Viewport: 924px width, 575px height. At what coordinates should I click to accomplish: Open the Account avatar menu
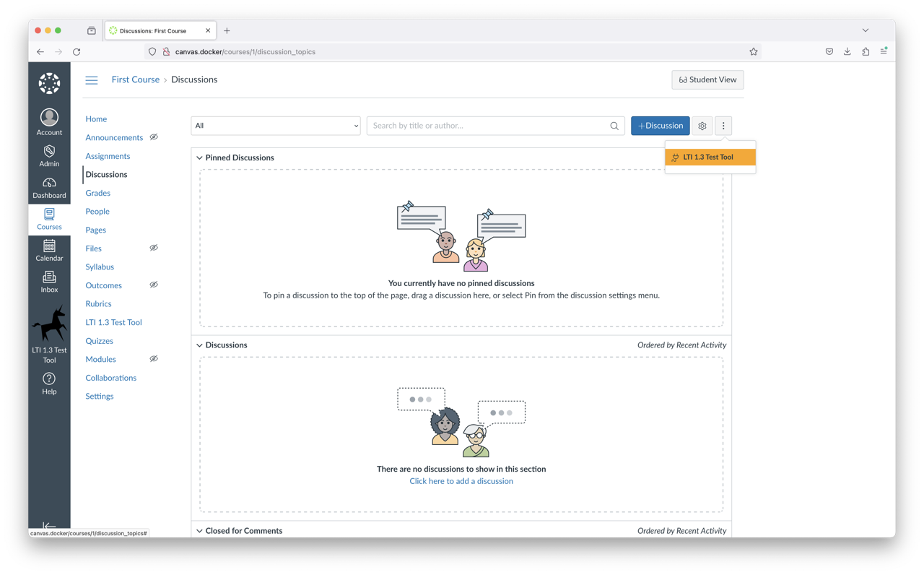coord(49,118)
